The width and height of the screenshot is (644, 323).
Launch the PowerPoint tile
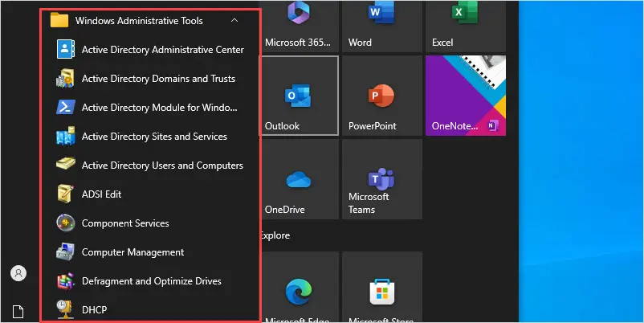pos(382,96)
